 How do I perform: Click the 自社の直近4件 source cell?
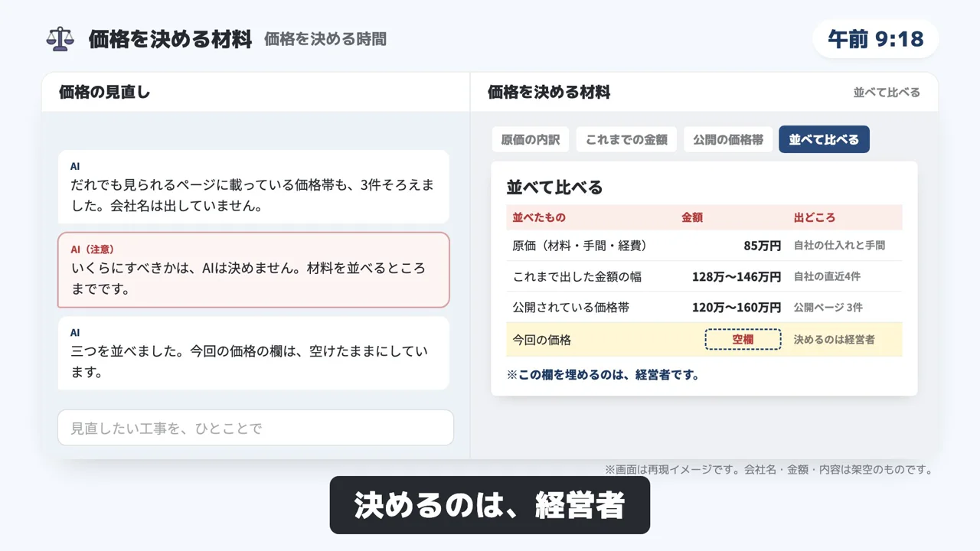(827, 276)
